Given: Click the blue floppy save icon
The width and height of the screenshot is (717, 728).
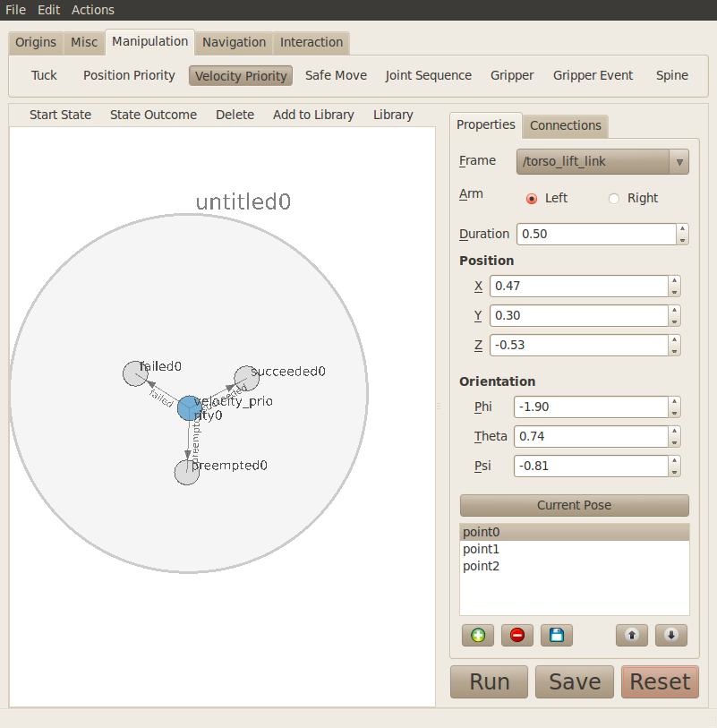Looking at the screenshot, I should [556, 635].
